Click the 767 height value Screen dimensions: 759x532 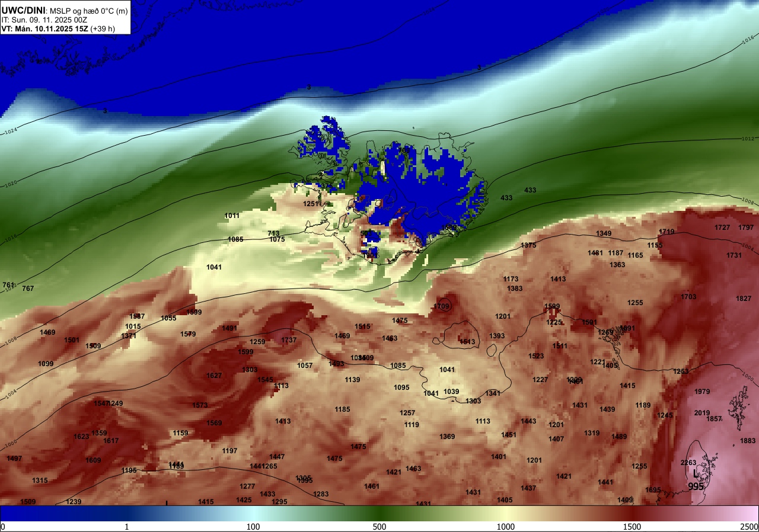coord(28,289)
